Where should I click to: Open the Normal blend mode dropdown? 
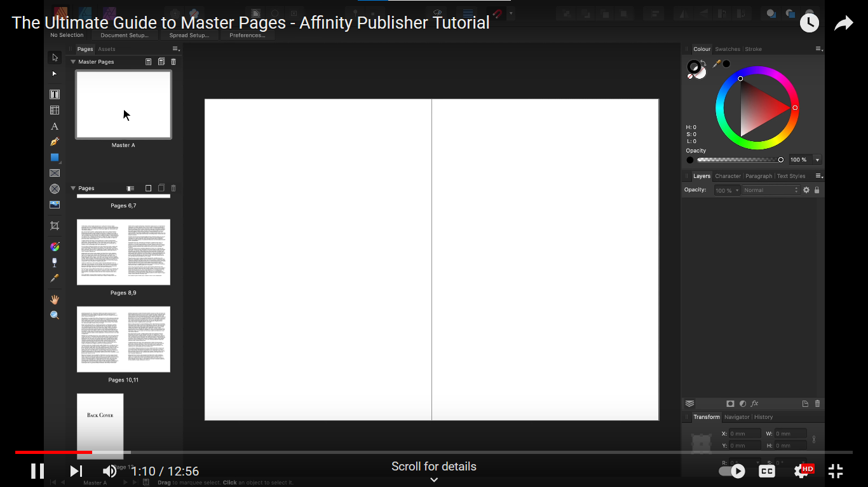[771, 190]
